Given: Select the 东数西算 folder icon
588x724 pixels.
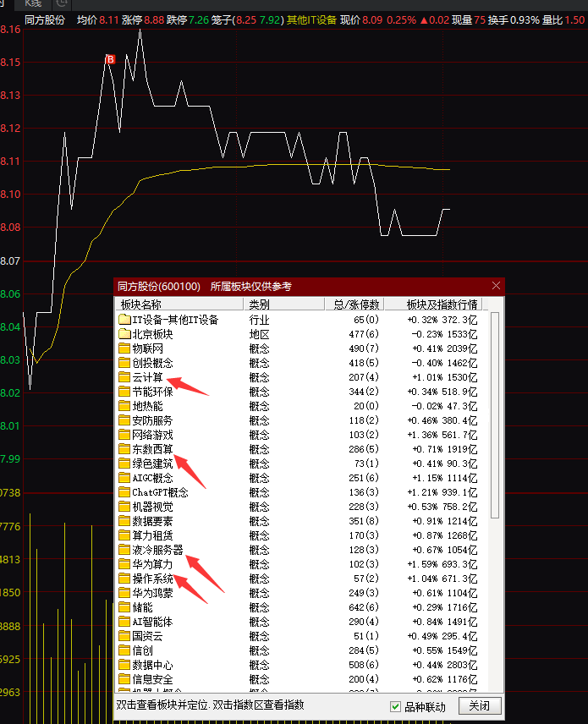Looking at the screenshot, I should pos(124,449).
